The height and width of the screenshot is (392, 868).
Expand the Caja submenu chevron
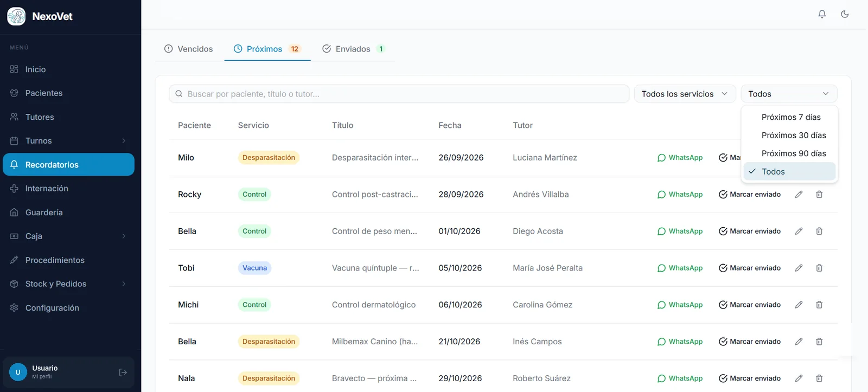click(x=124, y=236)
